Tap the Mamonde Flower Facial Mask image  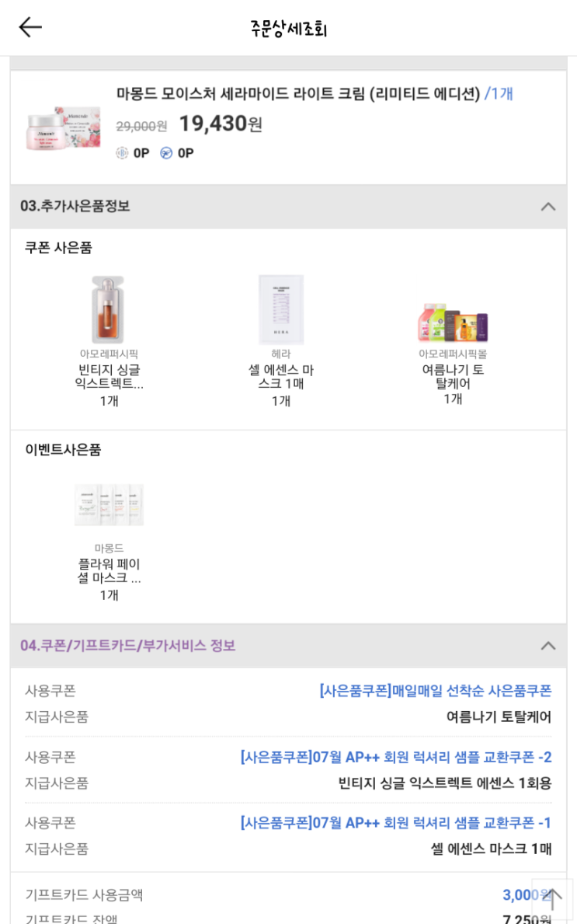pos(109,505)
